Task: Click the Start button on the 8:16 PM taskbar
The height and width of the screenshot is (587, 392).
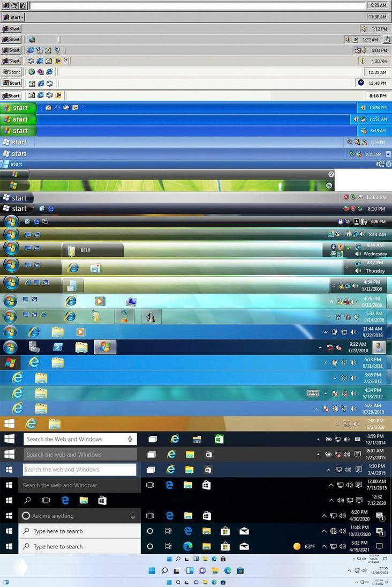Action: tap(11, 96)
